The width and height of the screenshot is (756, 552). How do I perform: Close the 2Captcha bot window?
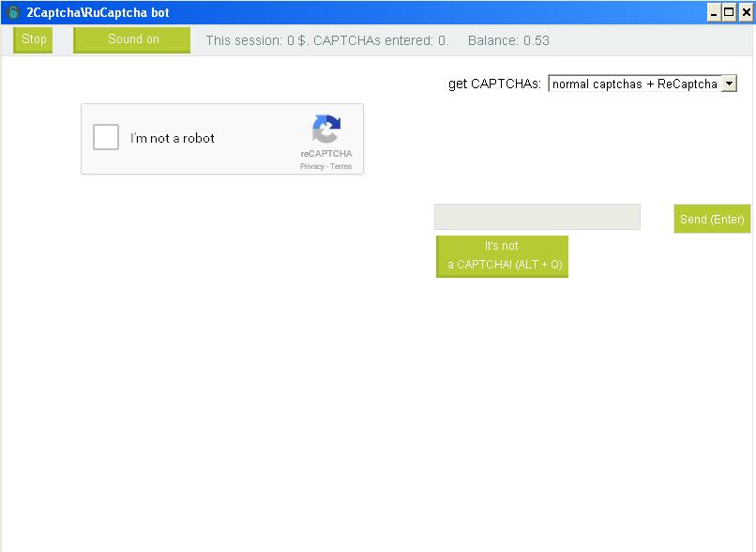746,12
